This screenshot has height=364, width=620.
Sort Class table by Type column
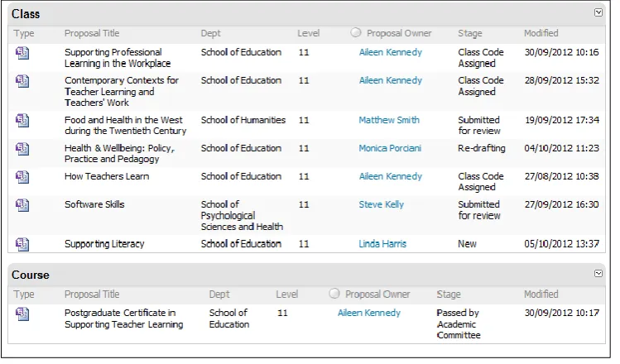coord(24,34)
